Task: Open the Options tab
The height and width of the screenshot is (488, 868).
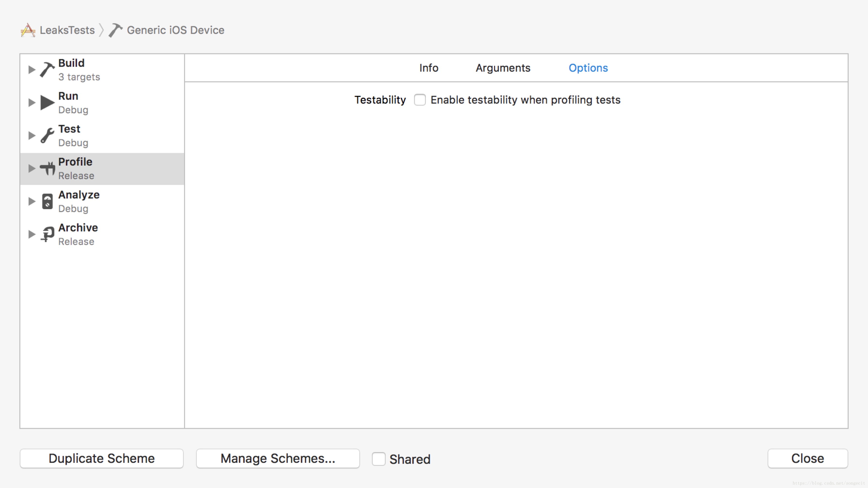Action: 588,68
